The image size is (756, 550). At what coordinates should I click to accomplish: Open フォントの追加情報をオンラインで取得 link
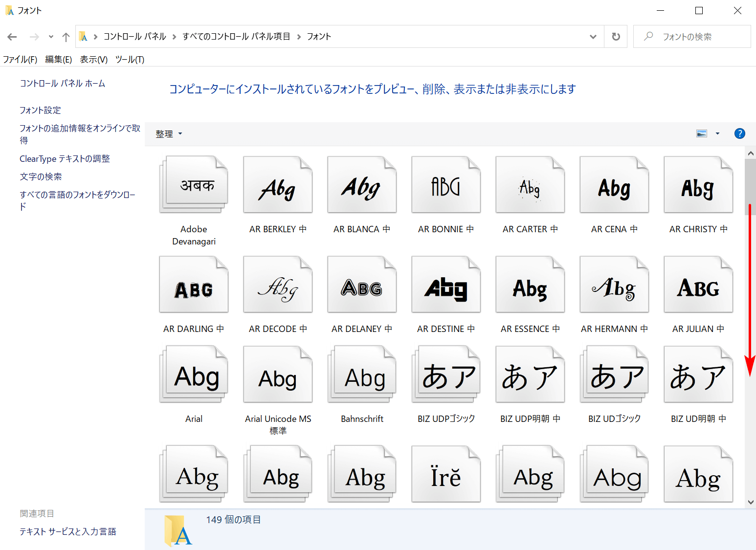pos(80,134)
